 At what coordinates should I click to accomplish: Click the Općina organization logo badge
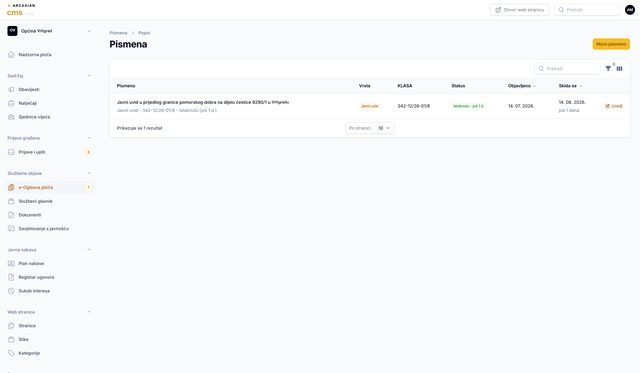[x=12, y=31]
